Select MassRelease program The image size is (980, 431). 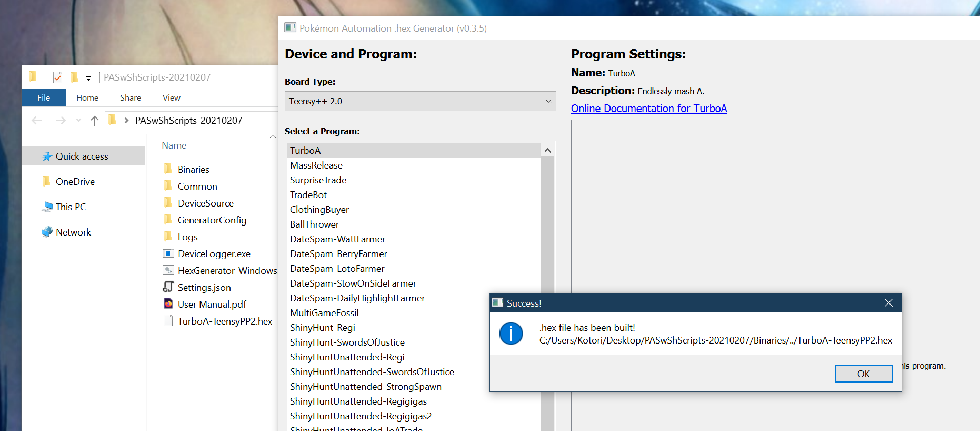pos(414,165)
